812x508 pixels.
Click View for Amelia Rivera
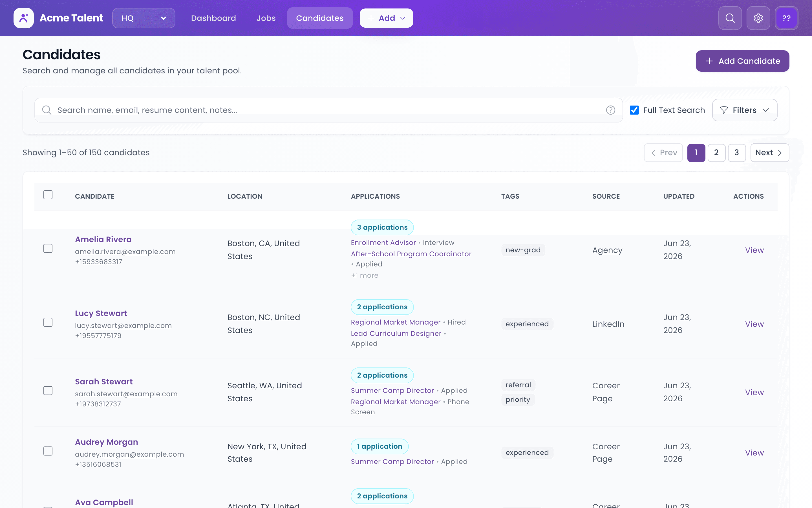[754, 250]
